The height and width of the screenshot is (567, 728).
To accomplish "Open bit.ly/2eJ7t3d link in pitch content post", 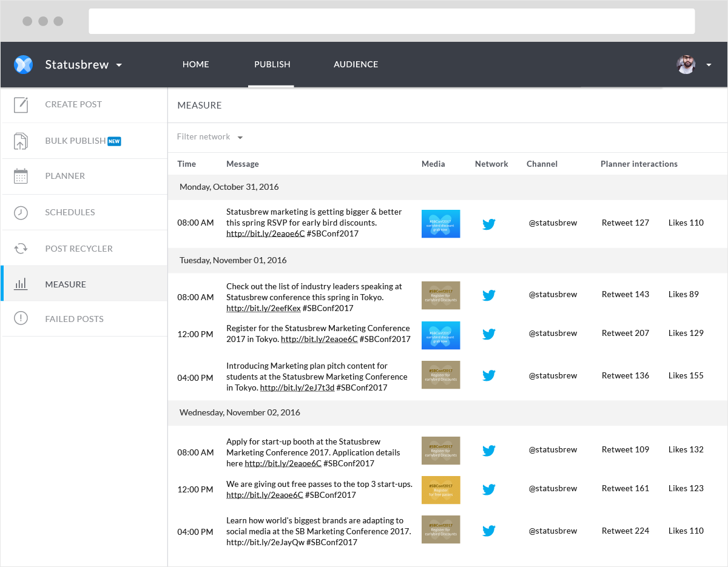I will click(x=297, y=388).
